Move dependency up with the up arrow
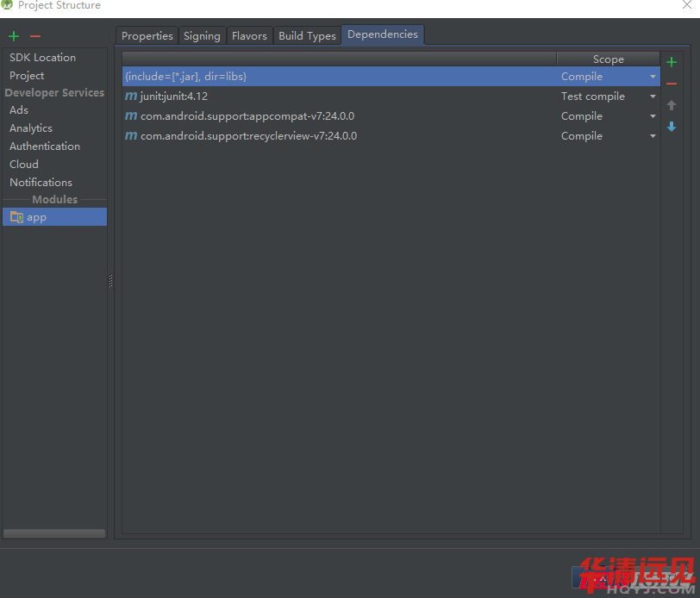 pos(672,105)
